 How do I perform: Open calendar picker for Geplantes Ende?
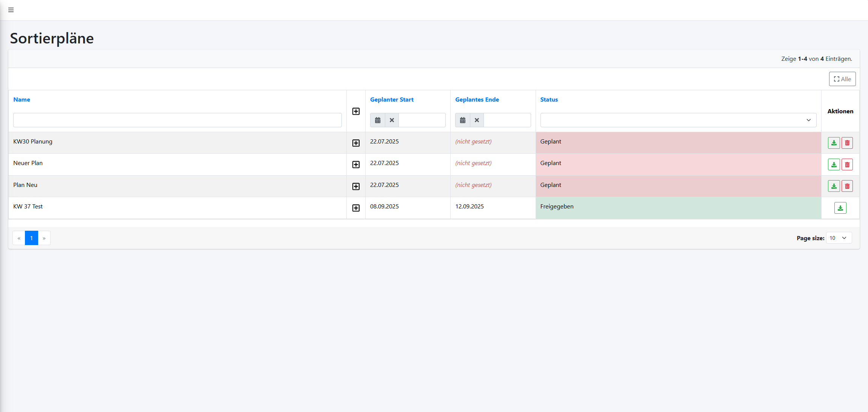[462, 120]
